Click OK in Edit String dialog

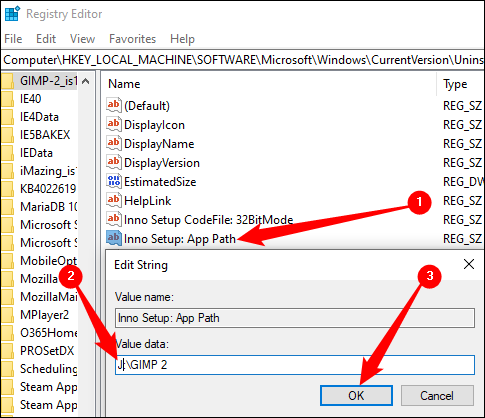tap(356, 396)
